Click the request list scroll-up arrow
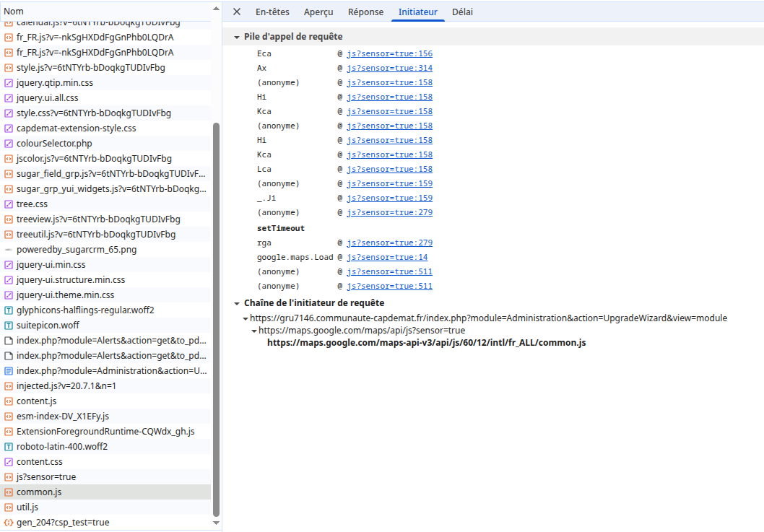 (217, 9)
